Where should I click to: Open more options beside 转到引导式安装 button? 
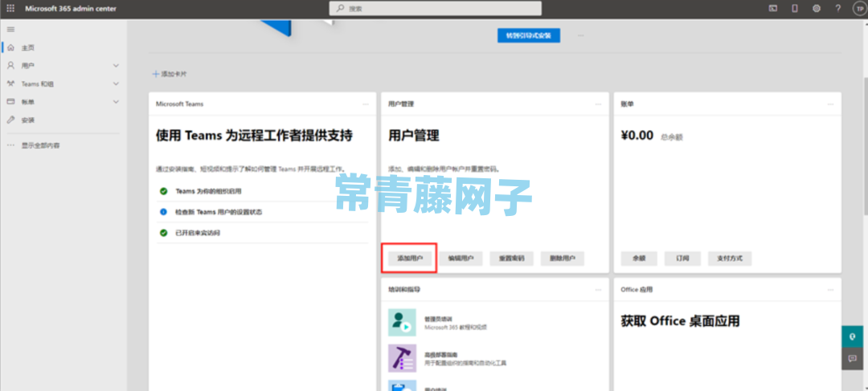pos(581,35)
